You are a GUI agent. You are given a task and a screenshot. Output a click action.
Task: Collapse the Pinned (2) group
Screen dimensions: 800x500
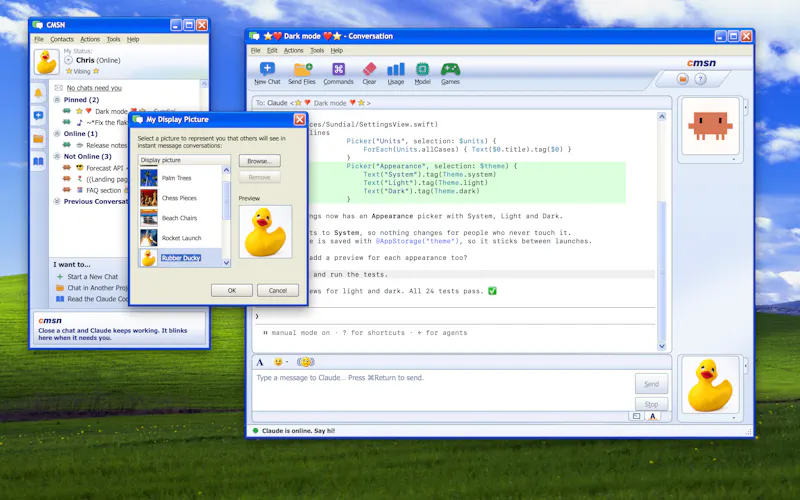(x=57, y=99)
